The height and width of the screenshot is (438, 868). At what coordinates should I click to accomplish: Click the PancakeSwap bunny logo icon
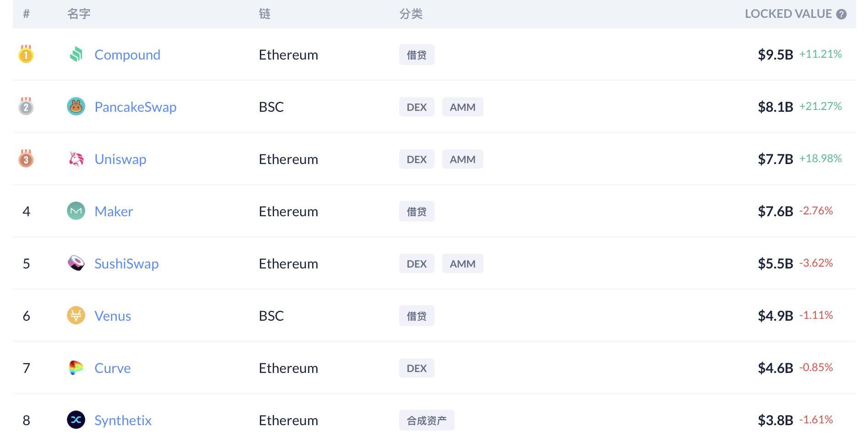(x=76, y=107)
